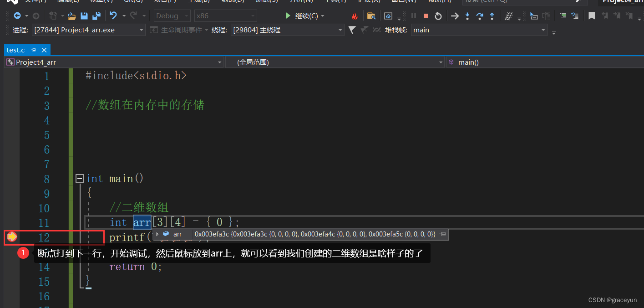Click line number 8 in the gutter
The image size is (644, 308).
(x=46, y=179)
